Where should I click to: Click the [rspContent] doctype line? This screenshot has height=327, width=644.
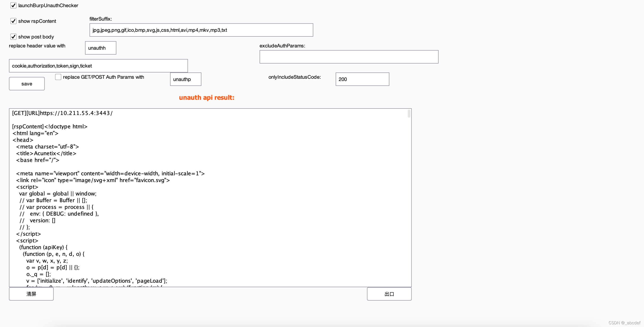pos(50,126)
